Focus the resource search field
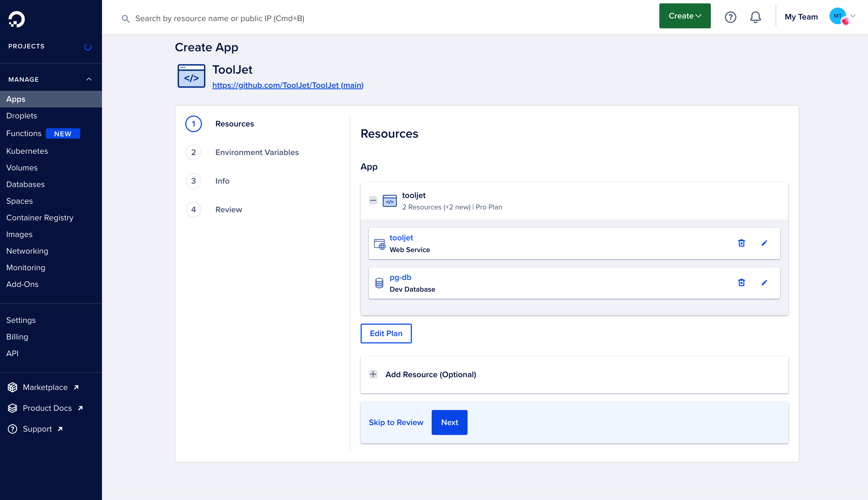 pos(220,18)
